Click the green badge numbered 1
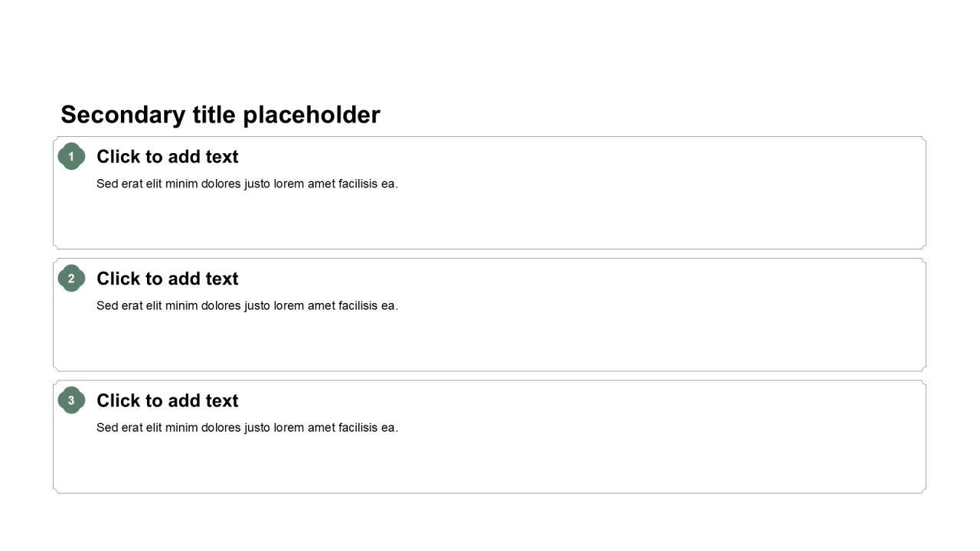This screenshot has height=551, width=980. [x=71, y=156]
